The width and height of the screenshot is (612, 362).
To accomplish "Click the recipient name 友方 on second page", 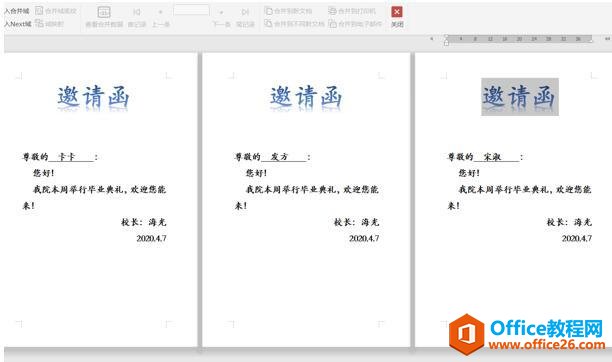I will click(279, 157).
